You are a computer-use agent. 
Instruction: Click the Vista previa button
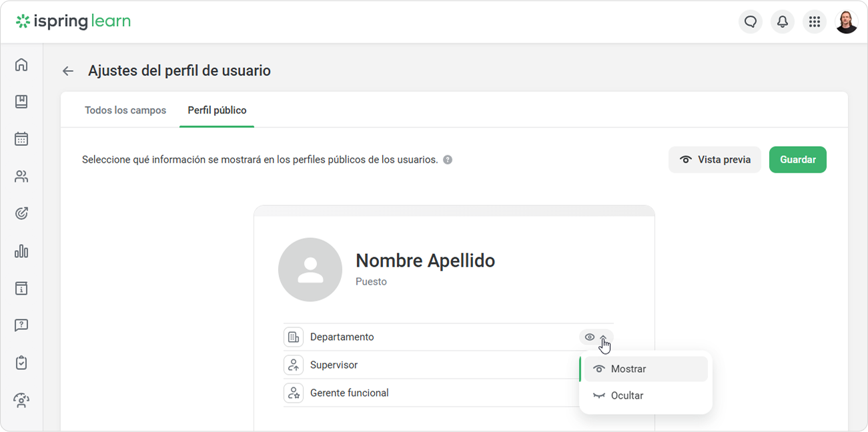pos(715,160)
